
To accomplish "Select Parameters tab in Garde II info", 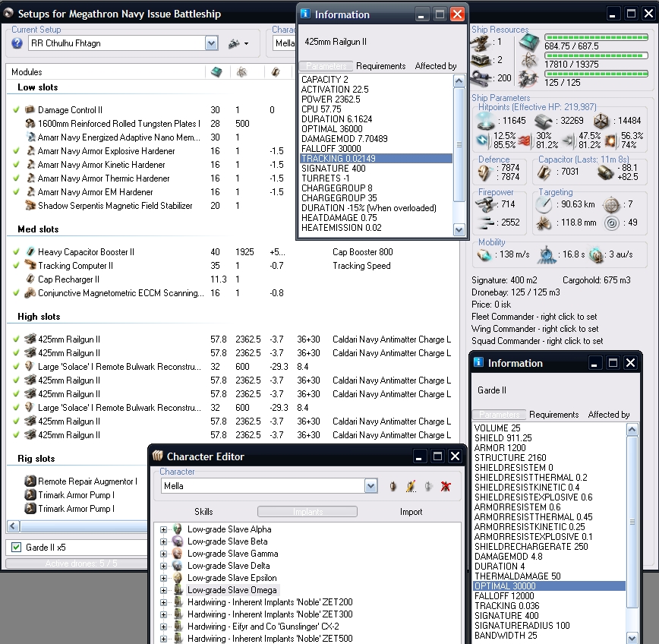I will tap(499, 415).
